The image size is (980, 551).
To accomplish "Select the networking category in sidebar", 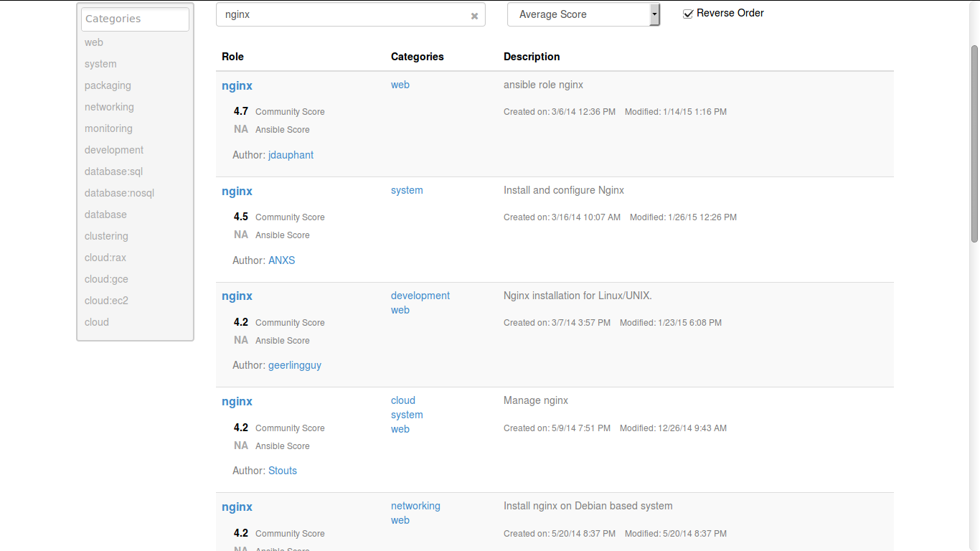I will 109,107.
